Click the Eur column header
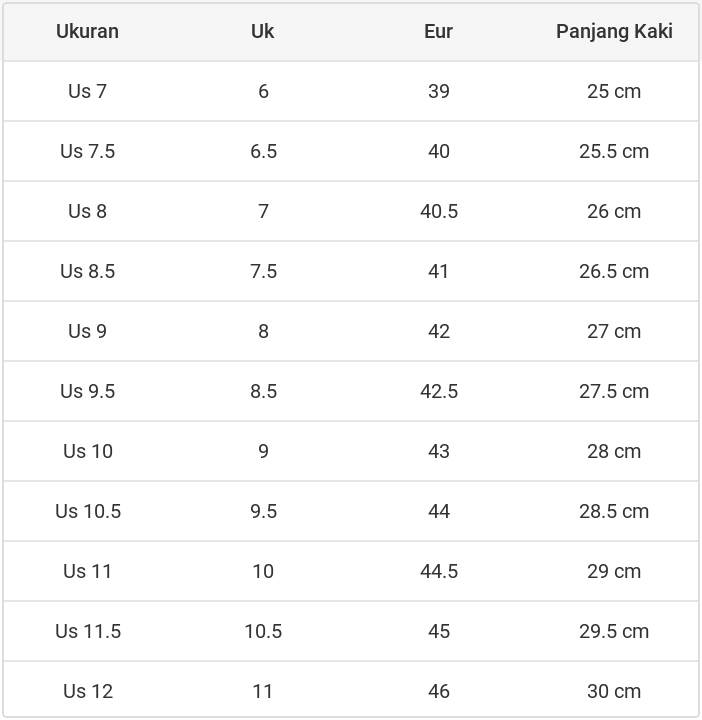 [x=438, y=31]
